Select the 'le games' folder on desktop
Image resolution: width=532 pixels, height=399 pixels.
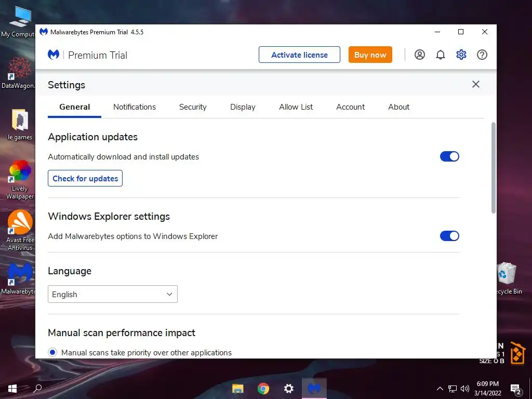[20, 125]
